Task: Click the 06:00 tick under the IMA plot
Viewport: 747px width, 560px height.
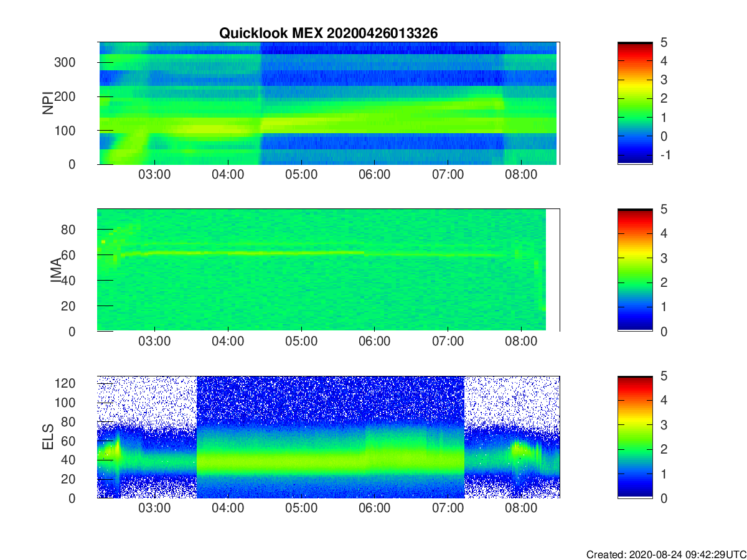Action: pos(375,342)
